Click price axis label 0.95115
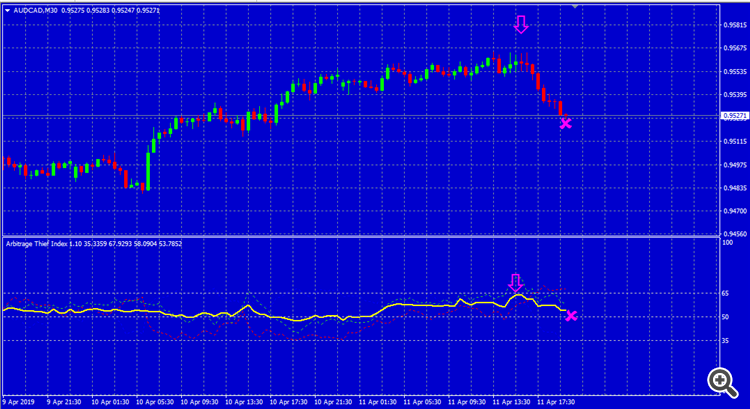 click(736, 142)
